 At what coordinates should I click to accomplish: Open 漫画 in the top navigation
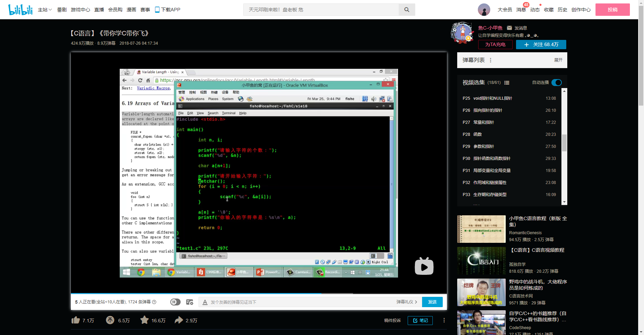point(131,10)
